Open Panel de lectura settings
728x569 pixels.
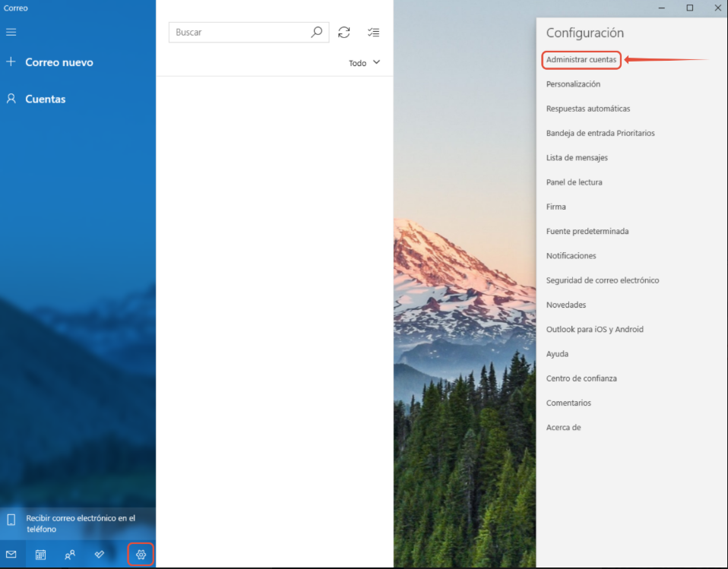574,182
